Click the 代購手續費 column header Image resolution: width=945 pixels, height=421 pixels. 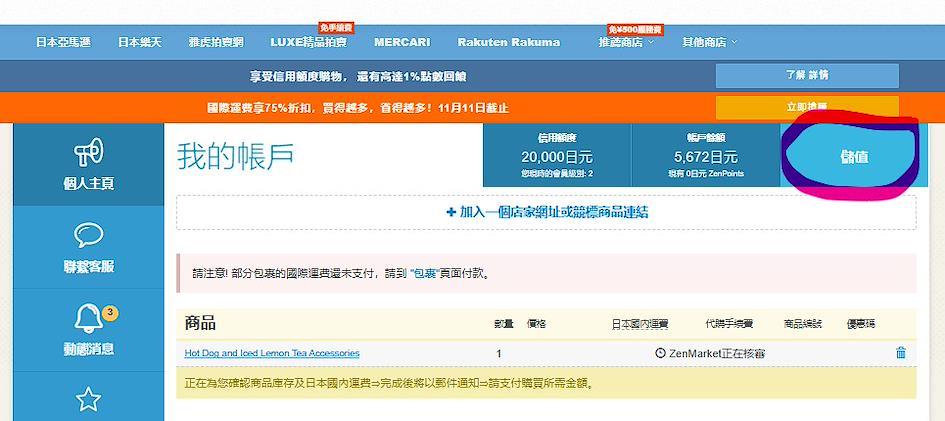pyautogui.click(x=729, y=324)
